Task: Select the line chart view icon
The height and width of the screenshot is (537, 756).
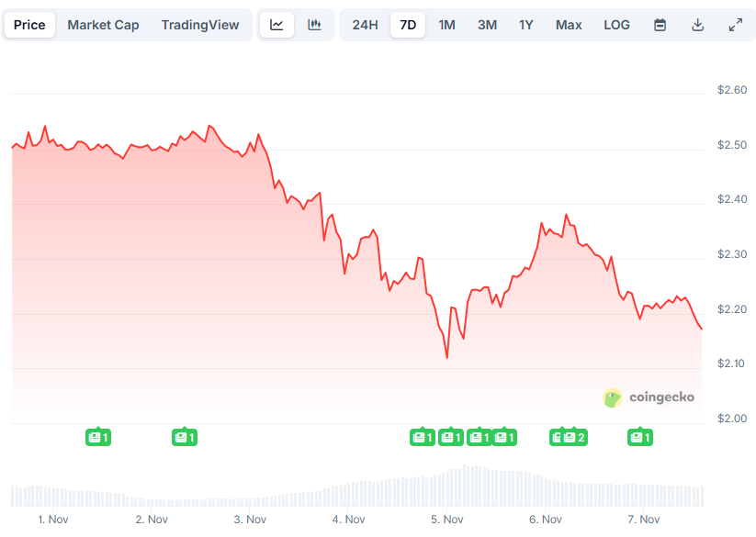Action: (276, 25)
